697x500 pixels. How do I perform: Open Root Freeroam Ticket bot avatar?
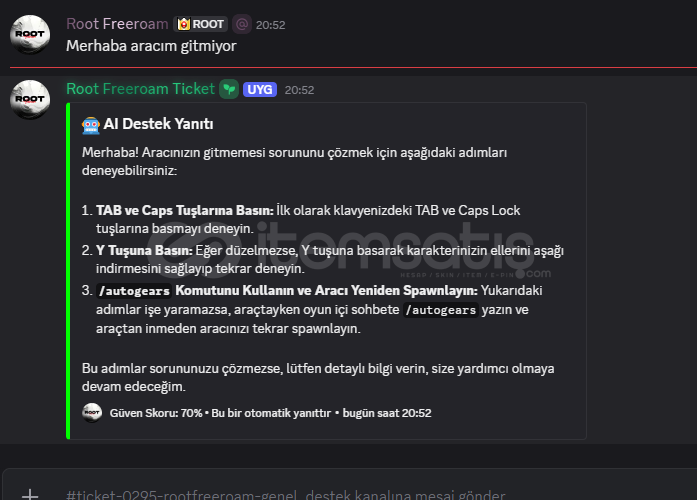30,99
